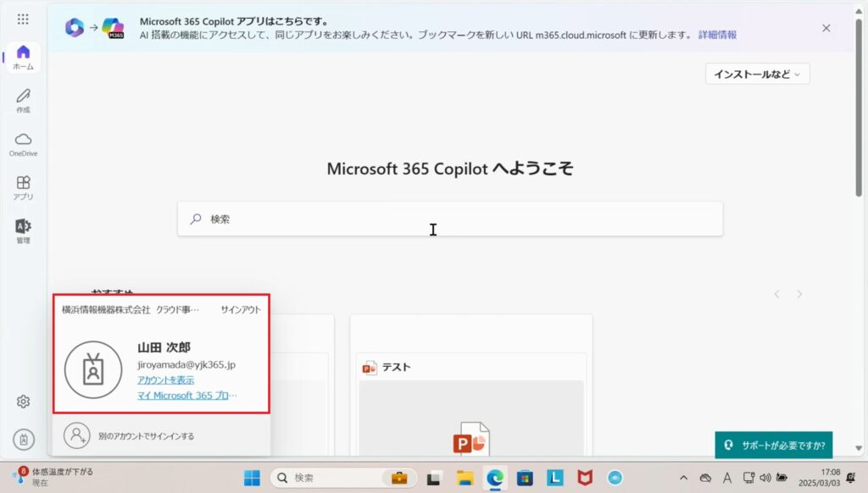Open Microsoft Store from the taskbar
868x493 pixels.
(525, 478)
